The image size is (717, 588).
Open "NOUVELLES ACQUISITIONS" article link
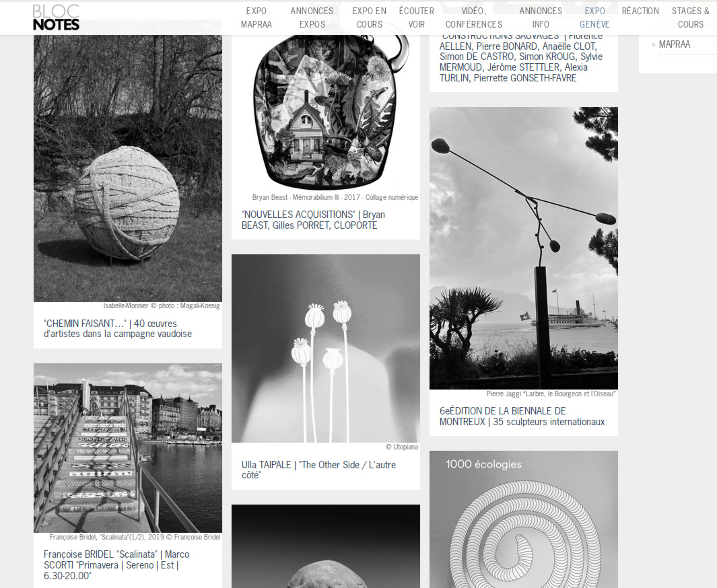tap(313, 220)
